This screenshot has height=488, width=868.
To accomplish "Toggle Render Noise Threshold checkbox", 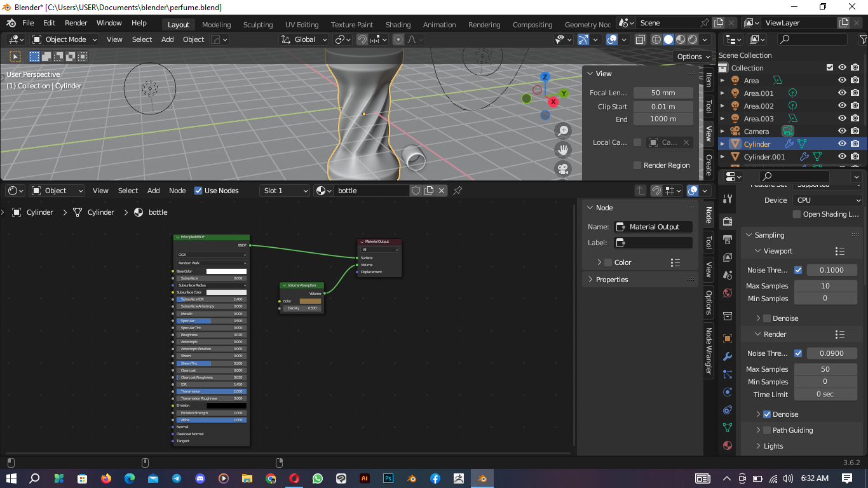I will (798, 353).
